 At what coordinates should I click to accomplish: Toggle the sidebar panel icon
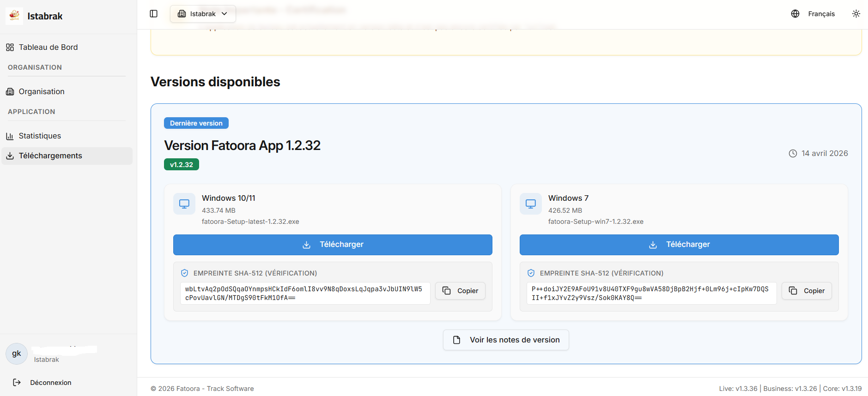[154, 14]
